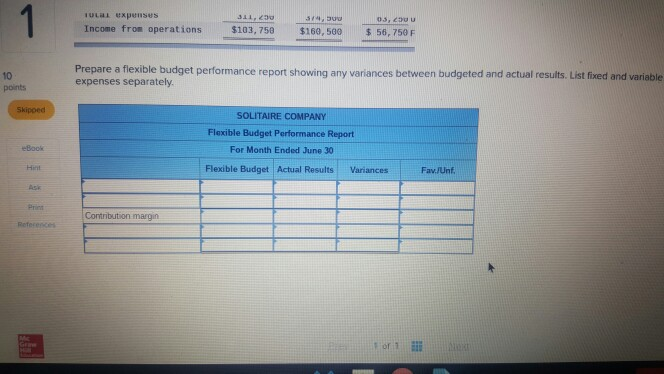Click the Income from operations row label
This screenshot has height=374, width=664.
pyautogui.click(x=143, y=29)
